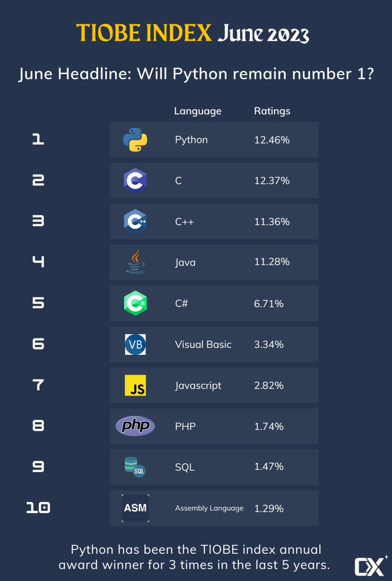Click the rank number 5
The image size is (392, 581).
pyautogui.click(x=38, y=303)
